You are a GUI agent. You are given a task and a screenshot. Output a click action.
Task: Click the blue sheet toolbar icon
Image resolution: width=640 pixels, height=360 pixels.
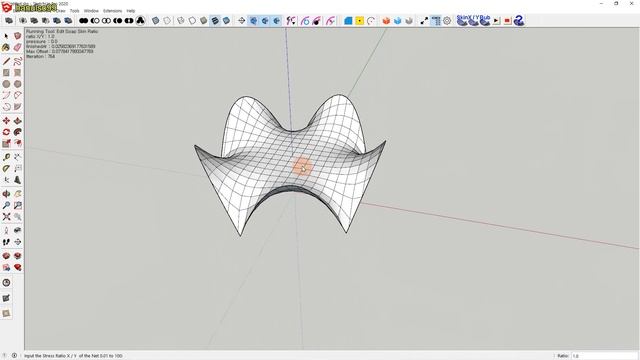[x=348, y=20]
